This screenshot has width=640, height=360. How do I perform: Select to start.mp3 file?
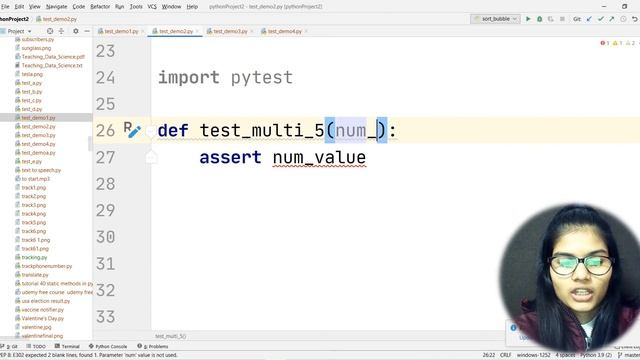point(35,179)
